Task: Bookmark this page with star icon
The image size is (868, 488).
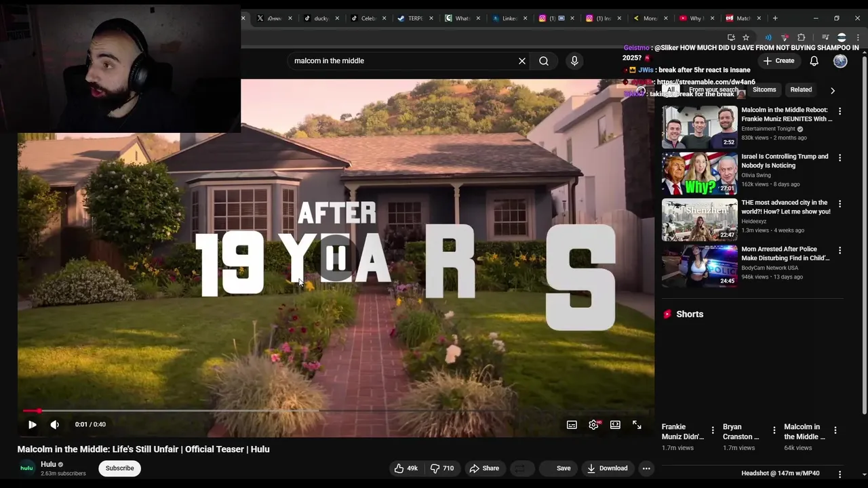Action: point(746,37)
